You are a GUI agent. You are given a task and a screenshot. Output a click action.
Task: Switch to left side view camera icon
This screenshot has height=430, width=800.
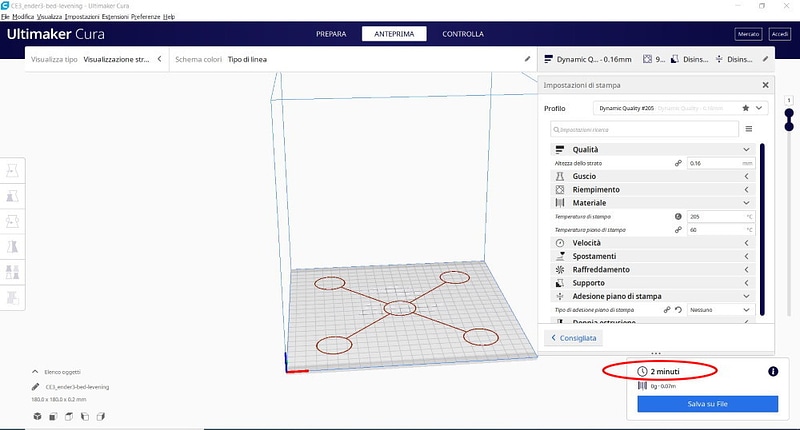click(85, 416)
